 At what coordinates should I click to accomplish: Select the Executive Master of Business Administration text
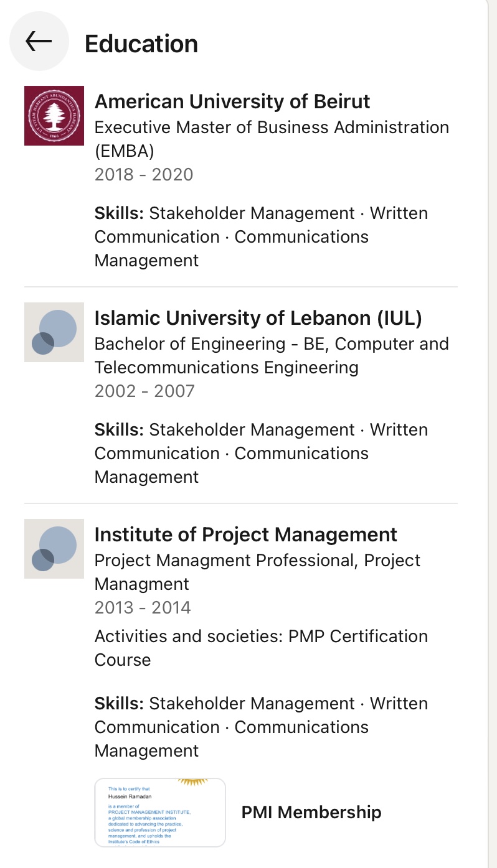click(x=272, y=139)
